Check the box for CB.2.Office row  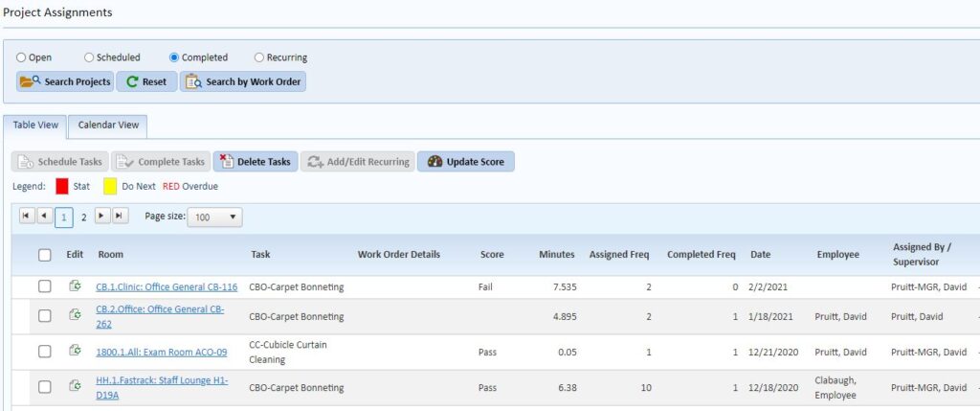pos(45,315)
